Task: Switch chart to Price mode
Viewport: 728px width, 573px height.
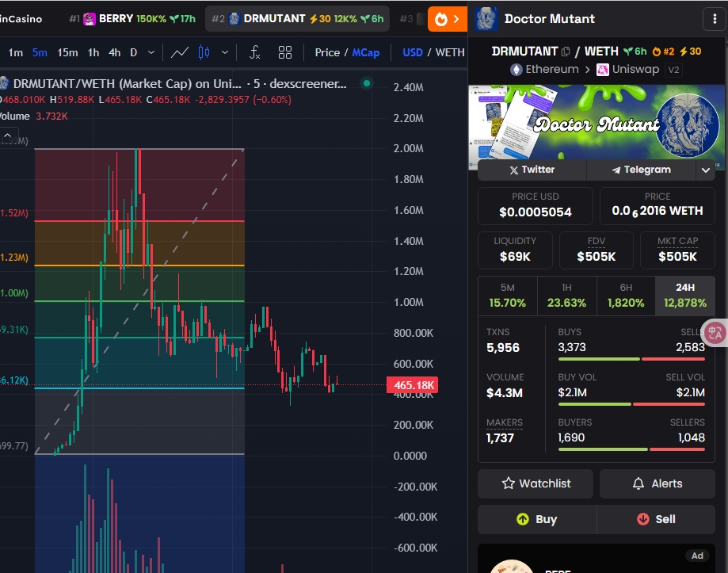Action: point(327,52)
